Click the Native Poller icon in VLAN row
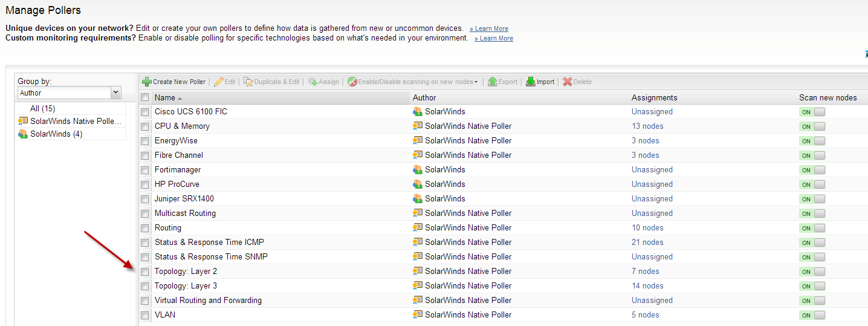The height and width of the screenshot is (326, 868). pos(418,315)
